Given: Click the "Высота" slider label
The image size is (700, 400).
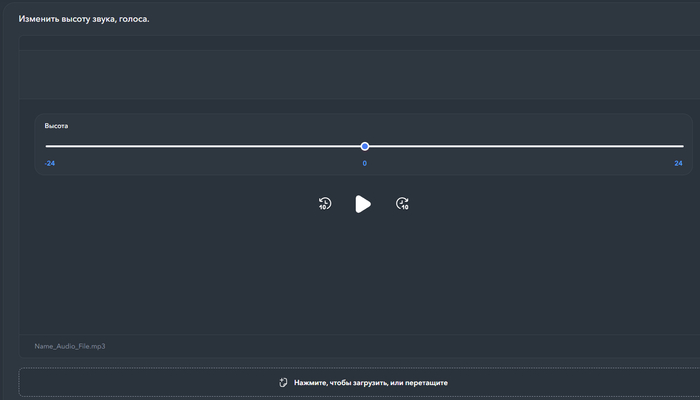Looking at the screenshot, I should coord(56,126).
